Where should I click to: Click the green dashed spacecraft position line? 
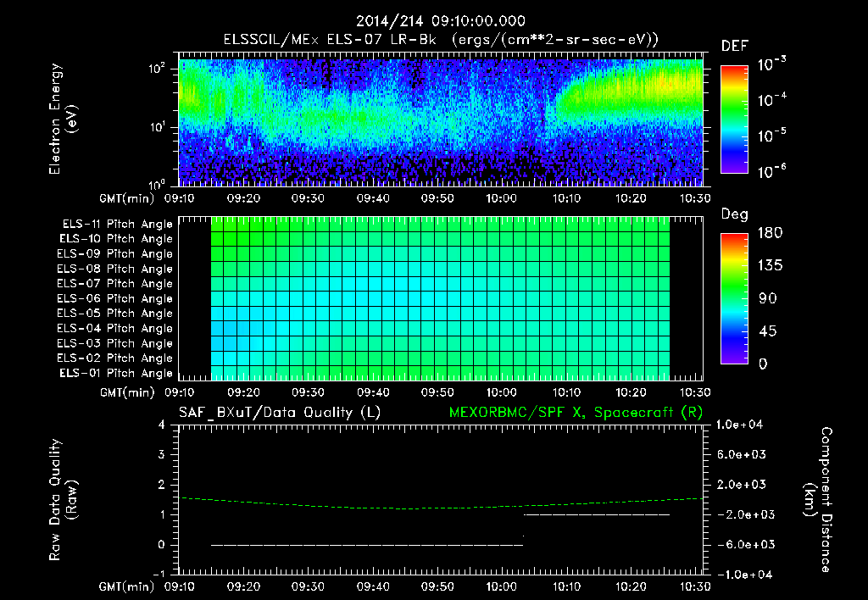[441, 503]
